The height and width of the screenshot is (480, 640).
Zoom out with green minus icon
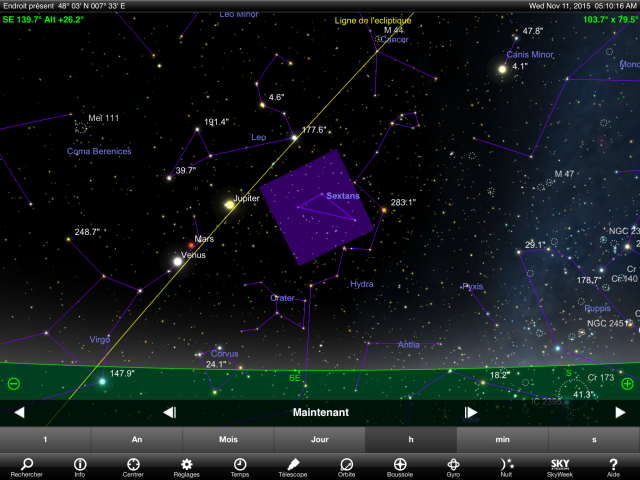coord(13,384)
